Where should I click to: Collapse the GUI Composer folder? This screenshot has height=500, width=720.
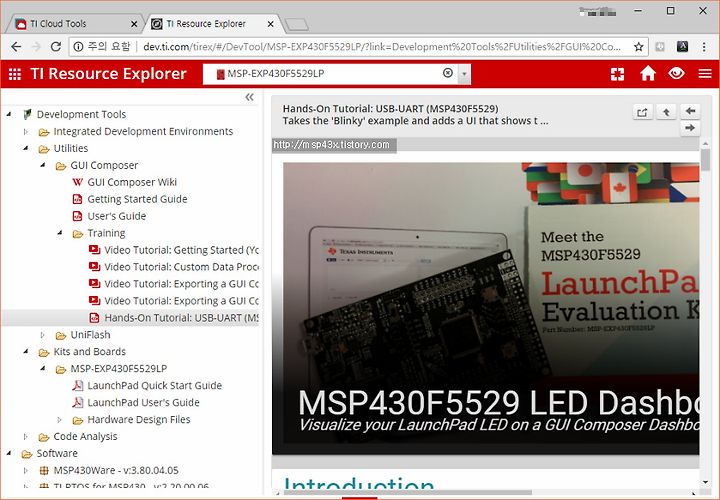(43, 165)
